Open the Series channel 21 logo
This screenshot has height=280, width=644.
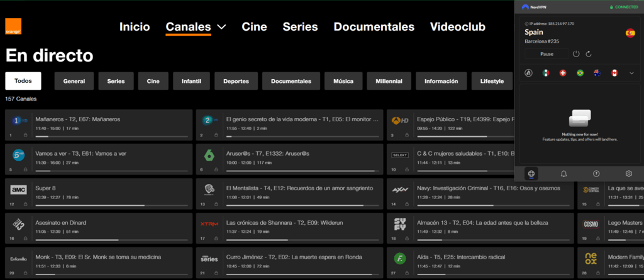209,259
